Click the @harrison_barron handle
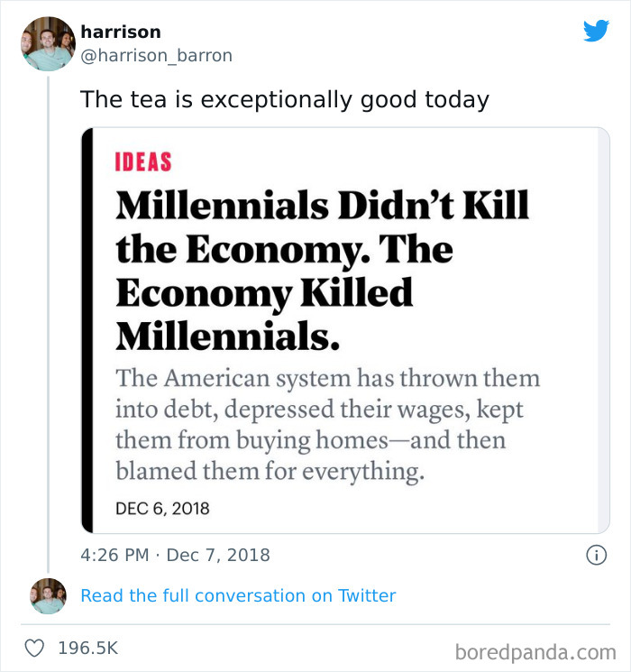This screenshot has width=631, height=672. tap(156, 56)
